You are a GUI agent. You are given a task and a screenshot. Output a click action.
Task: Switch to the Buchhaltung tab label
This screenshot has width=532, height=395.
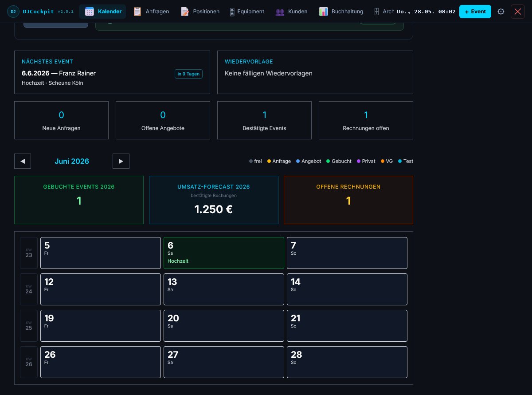[347, 12]
